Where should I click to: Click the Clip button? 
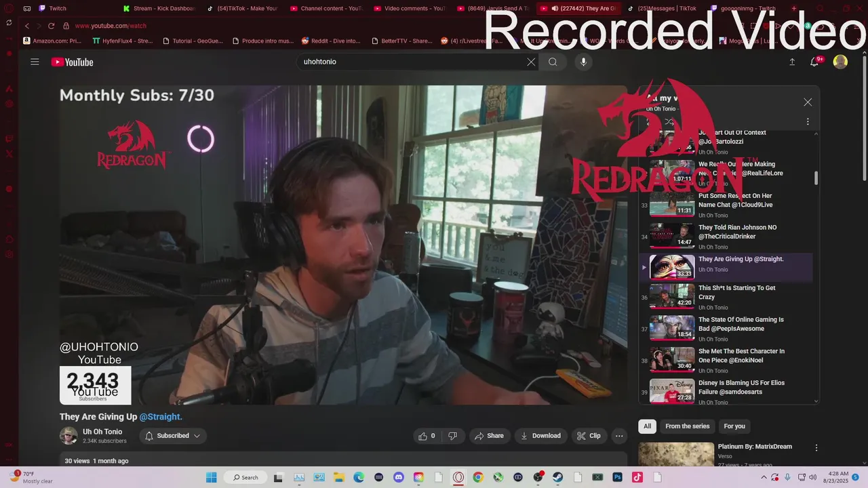pyautogui.click(x=589, y=436)
